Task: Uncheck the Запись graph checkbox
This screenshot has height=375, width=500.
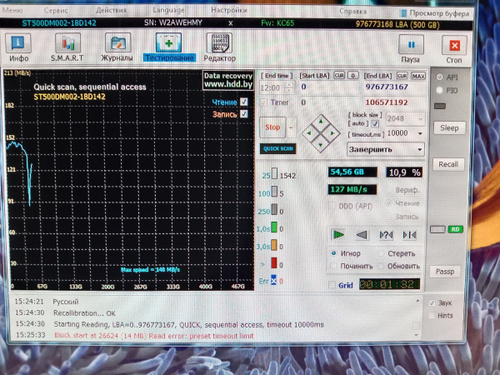Action: coord(244,114)
